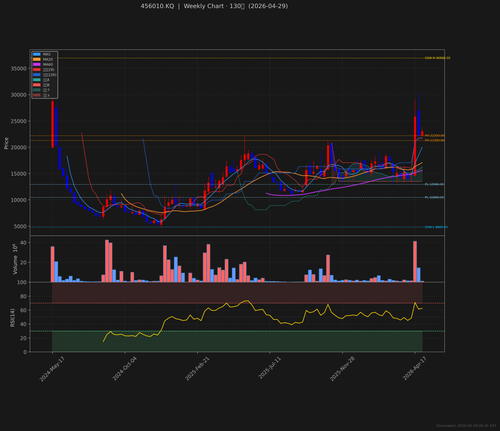Click the vertical Price axis label
The image size is (500, 431).
tap(6, 143)
